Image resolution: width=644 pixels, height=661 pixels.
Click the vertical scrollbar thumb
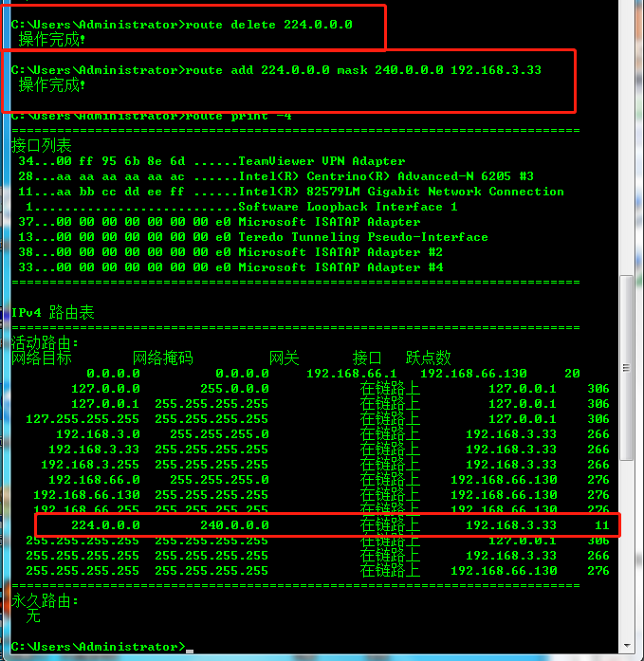[x=628, y=366]
